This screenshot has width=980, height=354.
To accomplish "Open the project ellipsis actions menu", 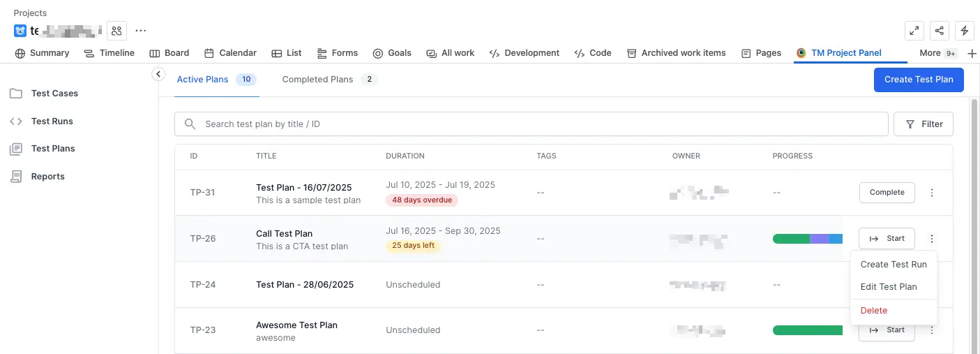I will [141, 31].
